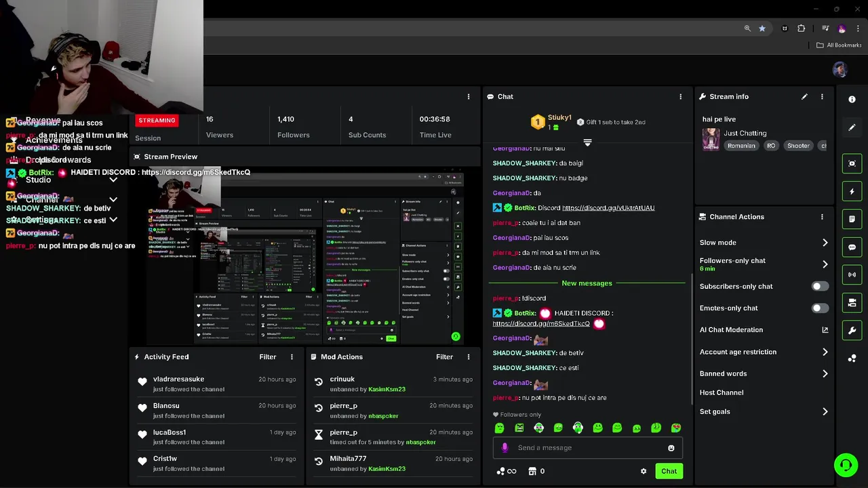Click the pencil edit icon in right sidebar
This screenshot has height=488, width=868.
coord(852,127)
